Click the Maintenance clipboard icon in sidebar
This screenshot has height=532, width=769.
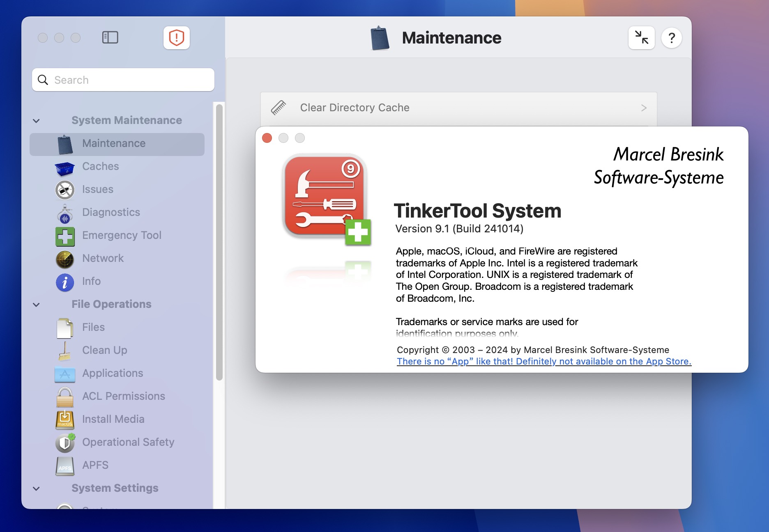65,144
